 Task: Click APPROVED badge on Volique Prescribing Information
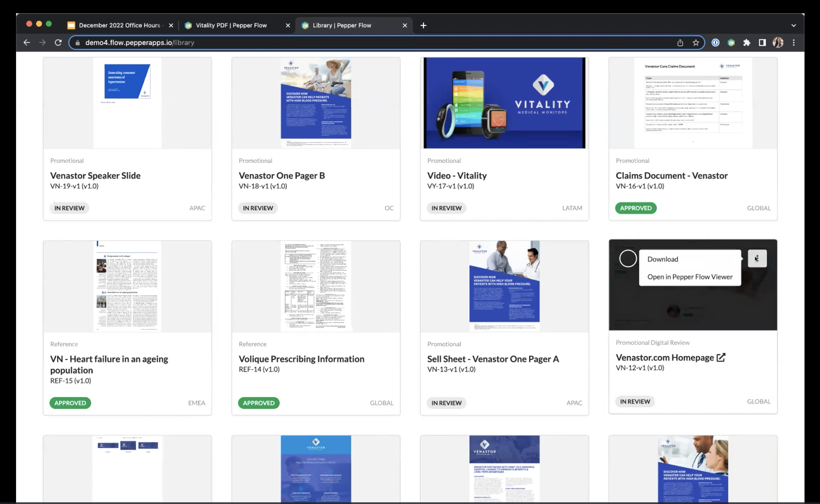click(259, 403)
